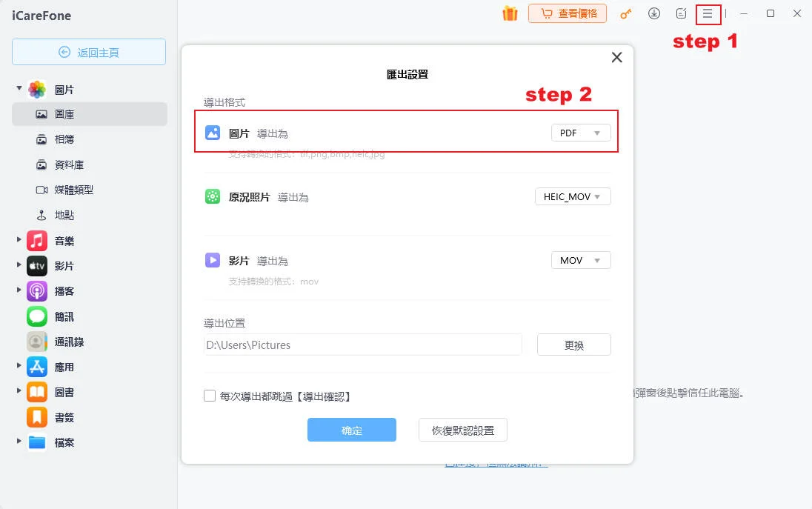Click the iCareFone title text
This screenshot has height=509, width=812.
[x=41, y=16]
